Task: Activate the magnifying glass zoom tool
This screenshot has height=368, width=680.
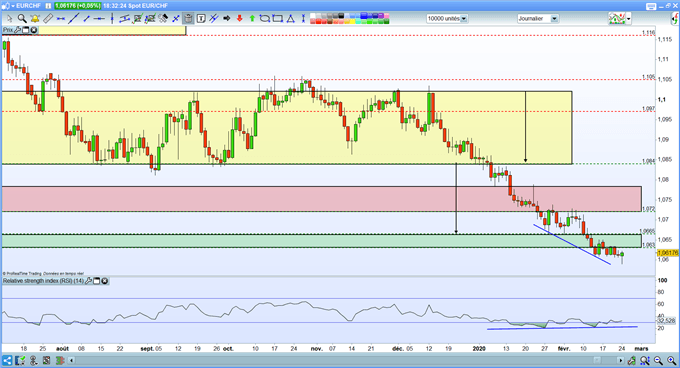Action: (22, 19)
